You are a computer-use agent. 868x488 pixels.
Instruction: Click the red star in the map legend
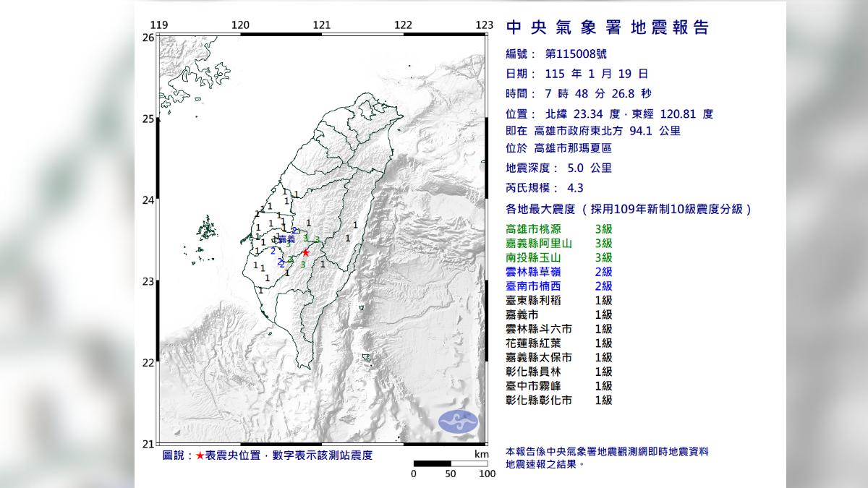click(x=200, y=455)
